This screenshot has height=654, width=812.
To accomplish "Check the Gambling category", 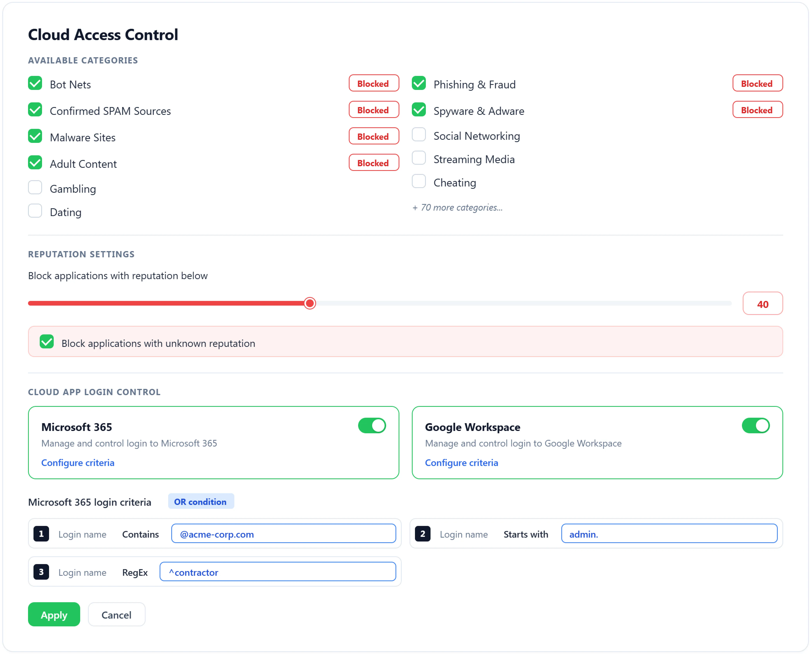I will (35, 188).
